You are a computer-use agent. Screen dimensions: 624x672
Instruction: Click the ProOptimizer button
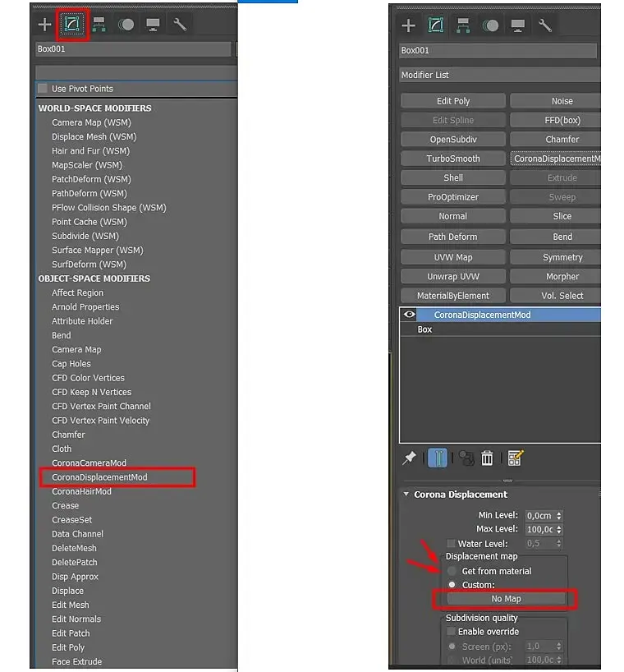[x=453, y=197]
